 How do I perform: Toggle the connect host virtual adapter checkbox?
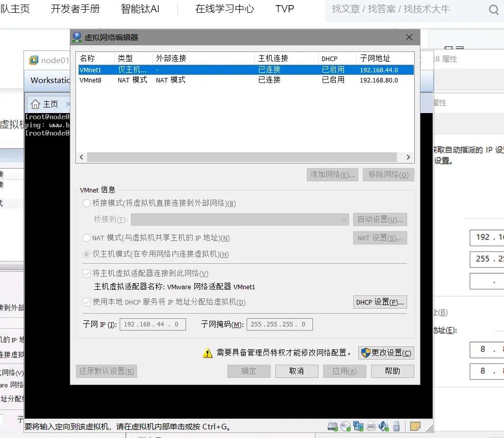tap(87, 273)
